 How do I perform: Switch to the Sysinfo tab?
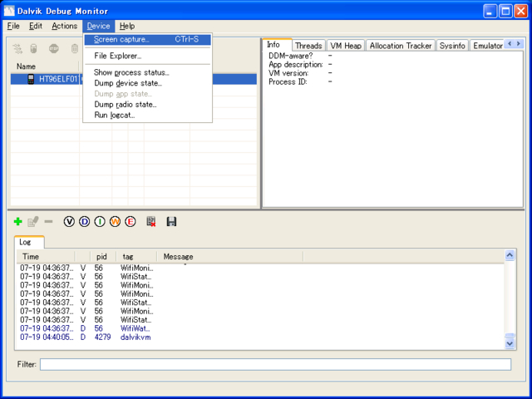point(452,46)
